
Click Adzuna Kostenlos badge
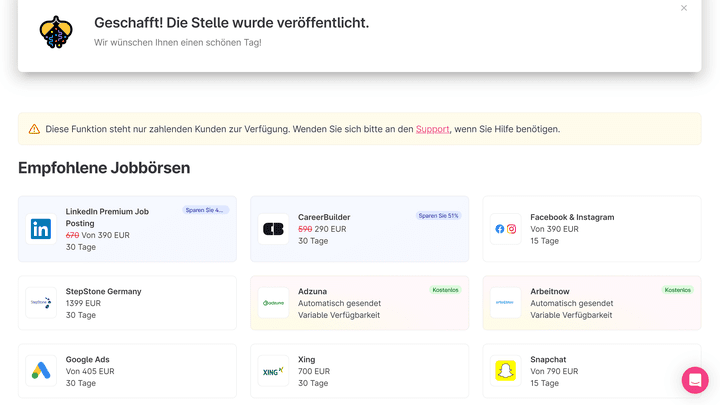click(x=445, y=290)
